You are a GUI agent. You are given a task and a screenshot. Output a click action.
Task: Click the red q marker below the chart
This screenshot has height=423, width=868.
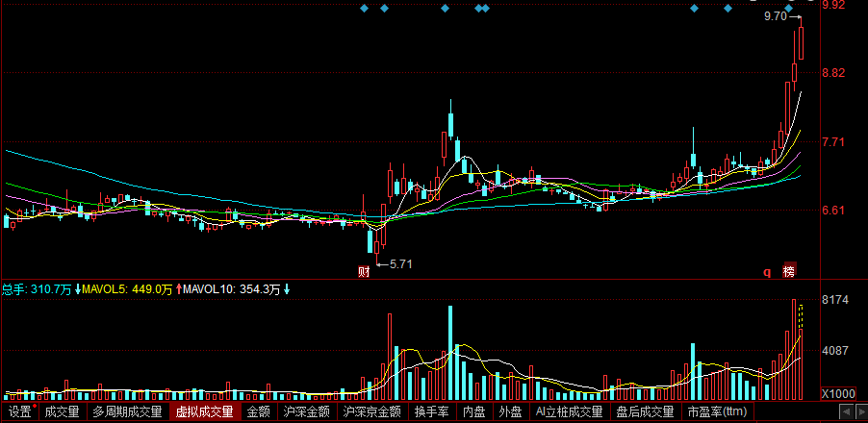(767, 272)
